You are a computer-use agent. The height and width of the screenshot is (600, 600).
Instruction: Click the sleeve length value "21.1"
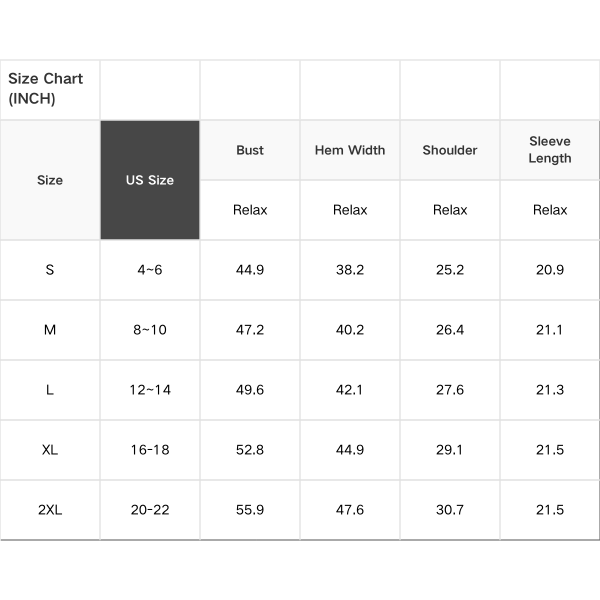(x=550, y=330)
